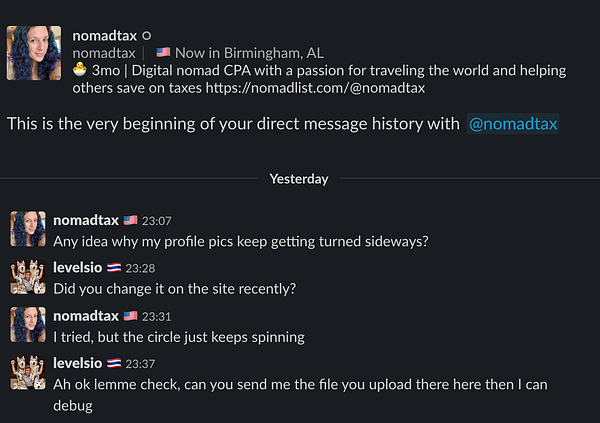Open the Yesterday date divider
The image size is (600, 423).
point(298,179)
